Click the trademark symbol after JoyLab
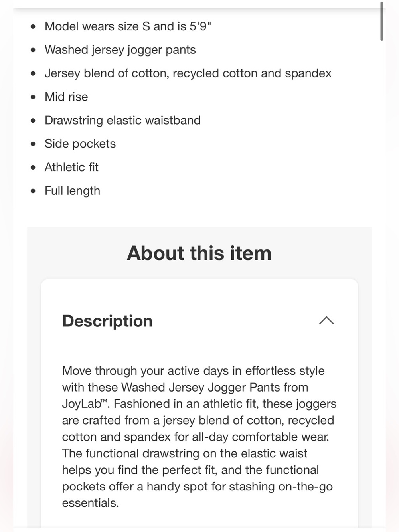The image size is (399, 532). click(104, 401)
